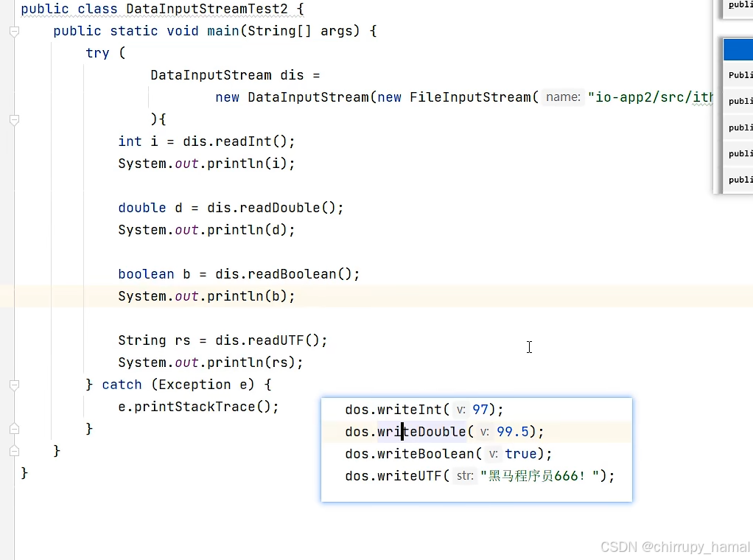Click the value 97 in popup
This screenshot has height=560, width=753.
point(480,410)
